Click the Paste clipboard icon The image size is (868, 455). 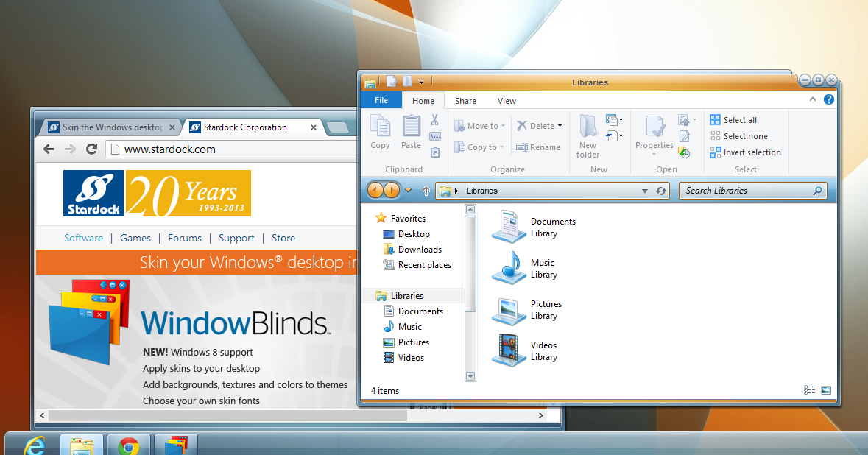(411, 126)
